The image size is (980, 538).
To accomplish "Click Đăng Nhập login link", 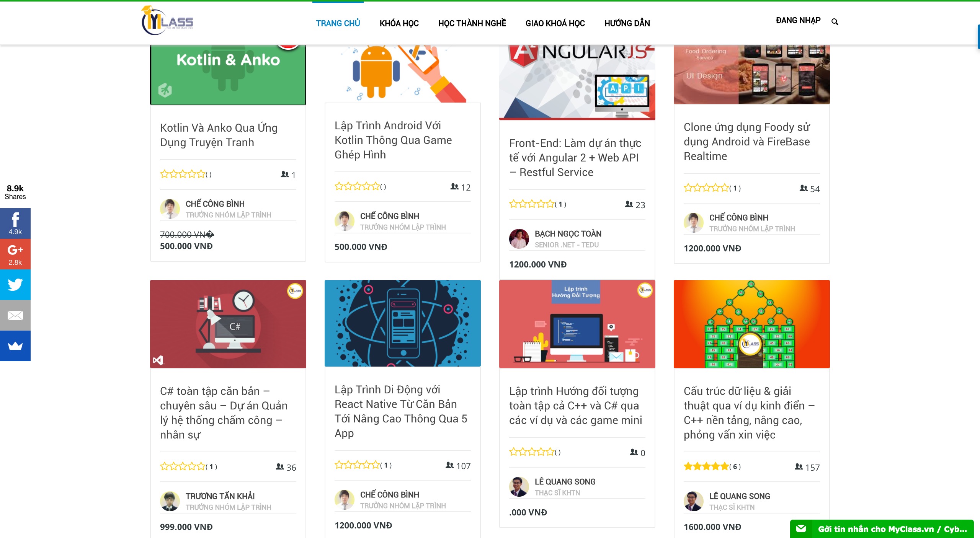I will [x=798, y=21].
